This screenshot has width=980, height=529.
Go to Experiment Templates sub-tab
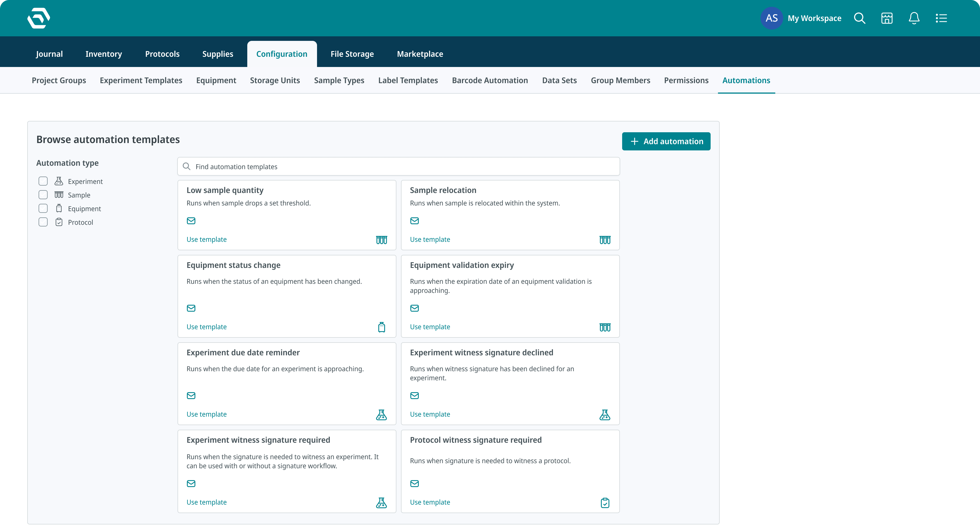click(141, 80)
